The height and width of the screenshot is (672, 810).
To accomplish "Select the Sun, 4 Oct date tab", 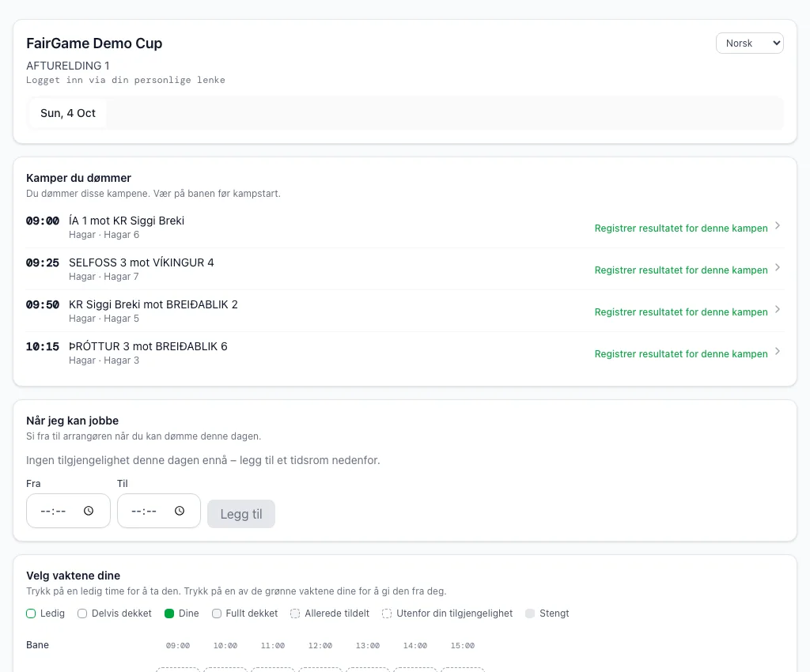I will point(68,113).
